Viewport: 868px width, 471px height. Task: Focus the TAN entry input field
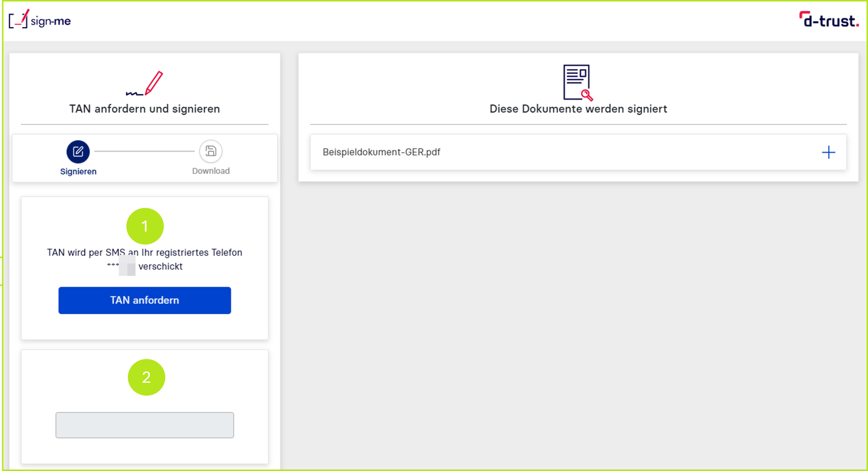pyautogui.click(x=145, y=425)
